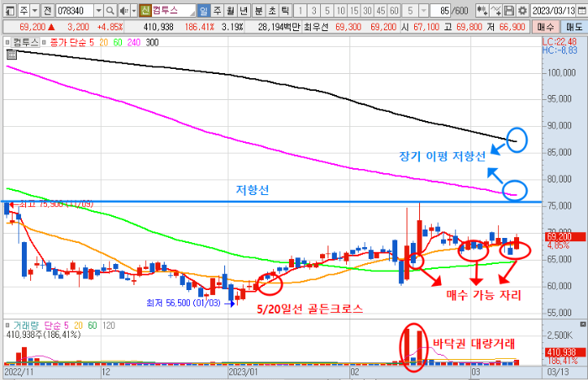
Task: Select the 60 interval button
Action: [394, 11]
